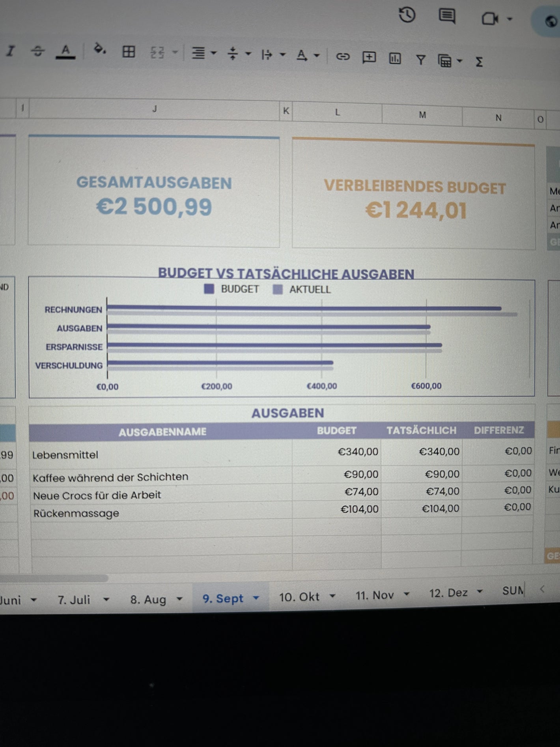Open the 10. Okt tab menu arrow
The height and width of the screenshot is (747, 560).
pos(332,596)
